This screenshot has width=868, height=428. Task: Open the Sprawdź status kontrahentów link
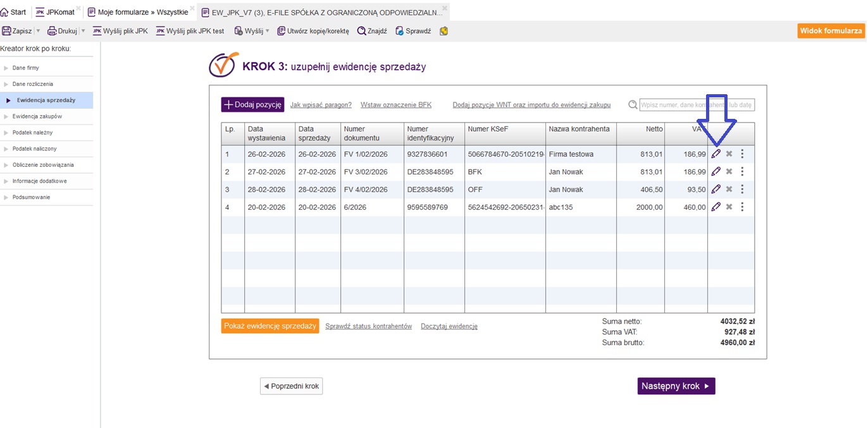[x=368, y=326]
